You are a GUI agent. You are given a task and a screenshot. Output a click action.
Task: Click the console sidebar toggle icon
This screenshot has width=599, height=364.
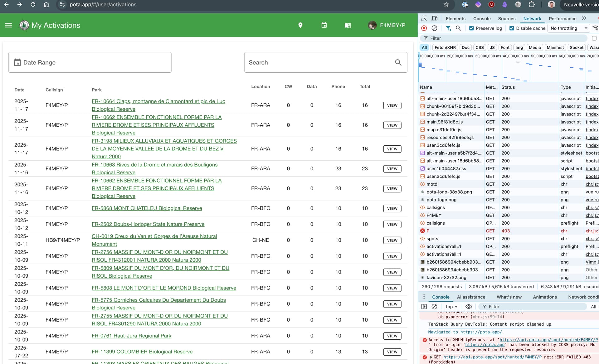point(424,307)
